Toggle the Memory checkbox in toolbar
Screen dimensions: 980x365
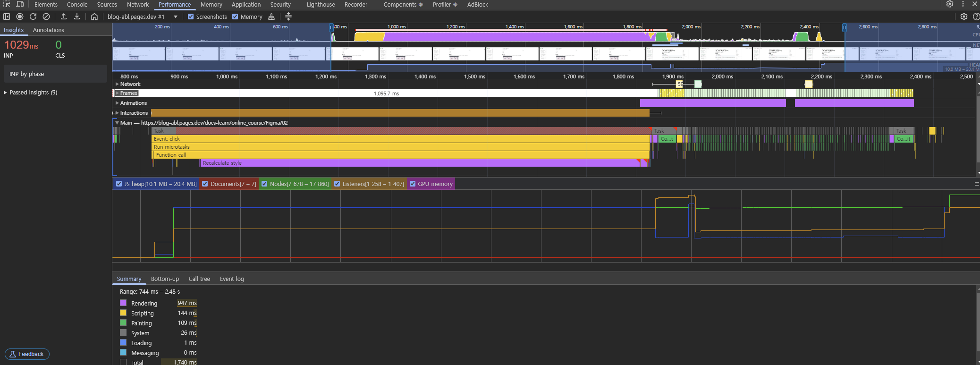[x=235, y=17]
